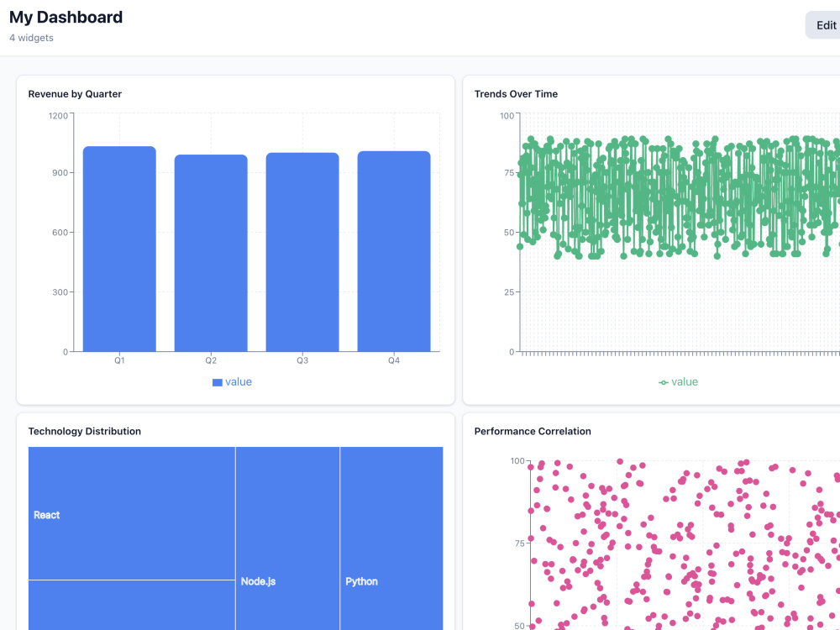This screenshot has width=840, height=630.
Task: Click the blue 'value' legend in bar chart
Action: click(232, 382)
